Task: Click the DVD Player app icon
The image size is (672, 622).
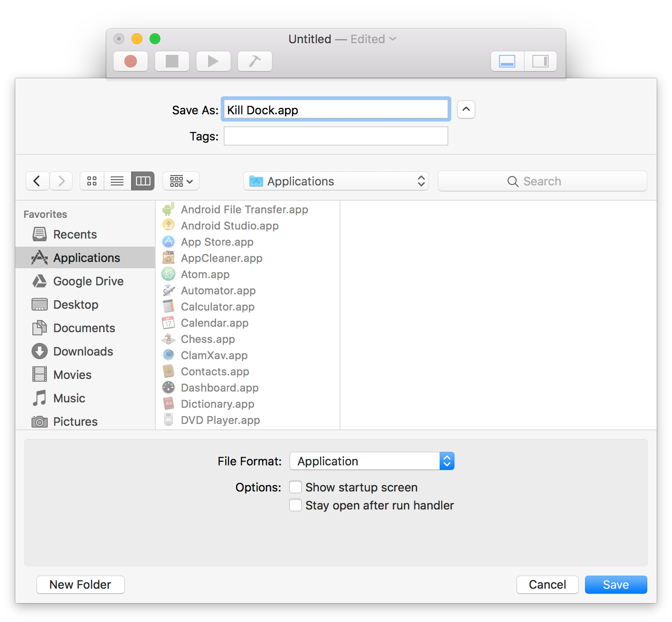Action: 168,420
